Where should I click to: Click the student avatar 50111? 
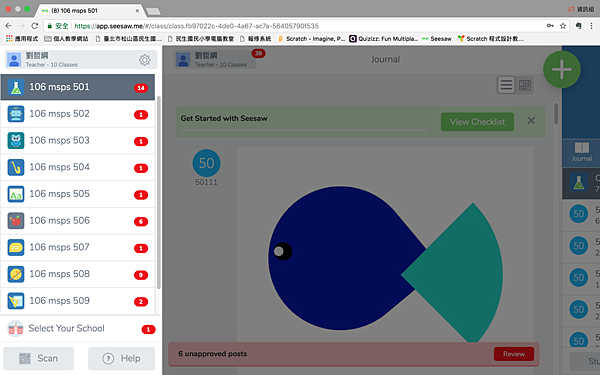point(206,163)
